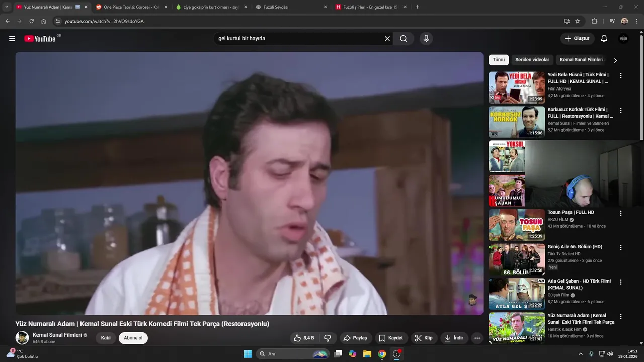Open Geniş Aile 66. Bölüm thumbnail
The width and height of the screenshot is (644, 362).
point(517,259)
